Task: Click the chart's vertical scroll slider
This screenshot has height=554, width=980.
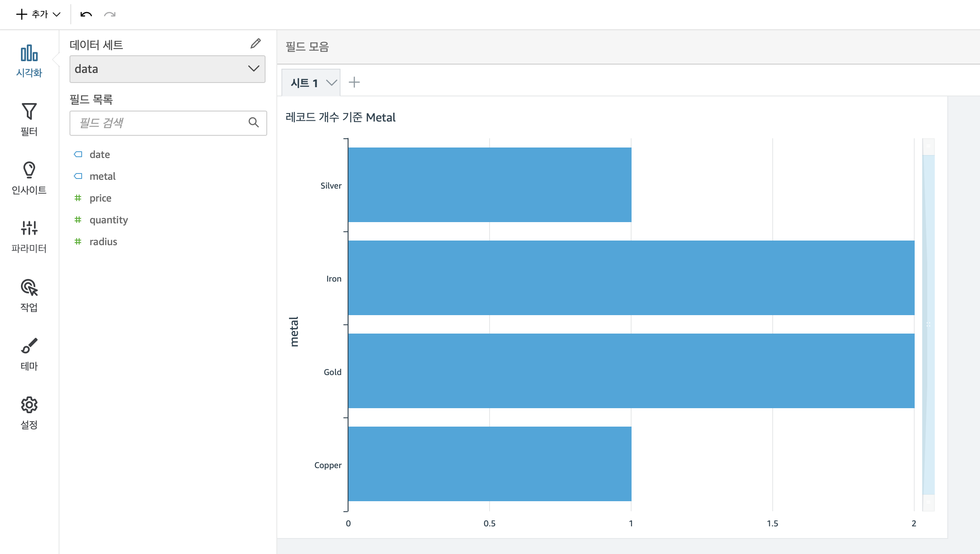Action: (928, 324)
